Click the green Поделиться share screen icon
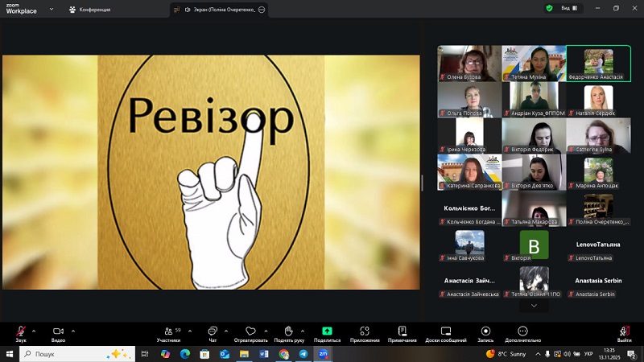The width and height of the screenshot is (644, 362). 327,331
